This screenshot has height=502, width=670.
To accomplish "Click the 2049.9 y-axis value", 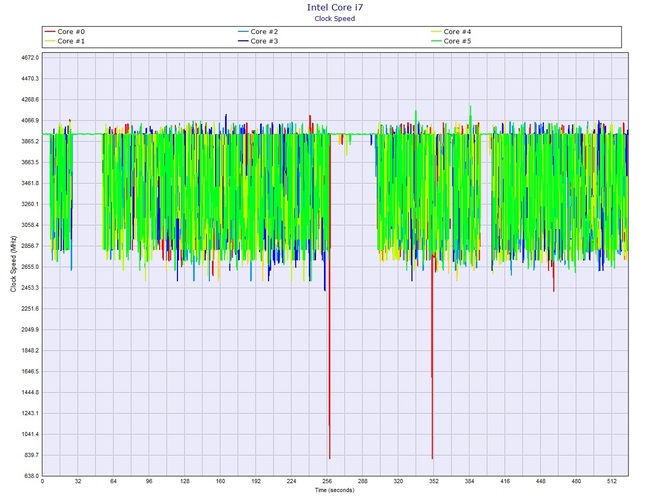I will click(x=30, y=330).
